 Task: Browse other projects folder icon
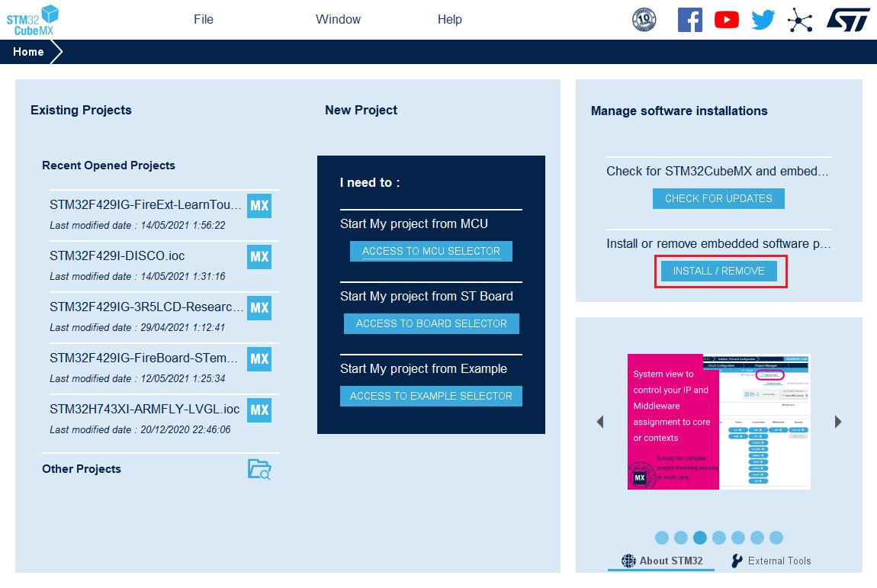[259, 469]
